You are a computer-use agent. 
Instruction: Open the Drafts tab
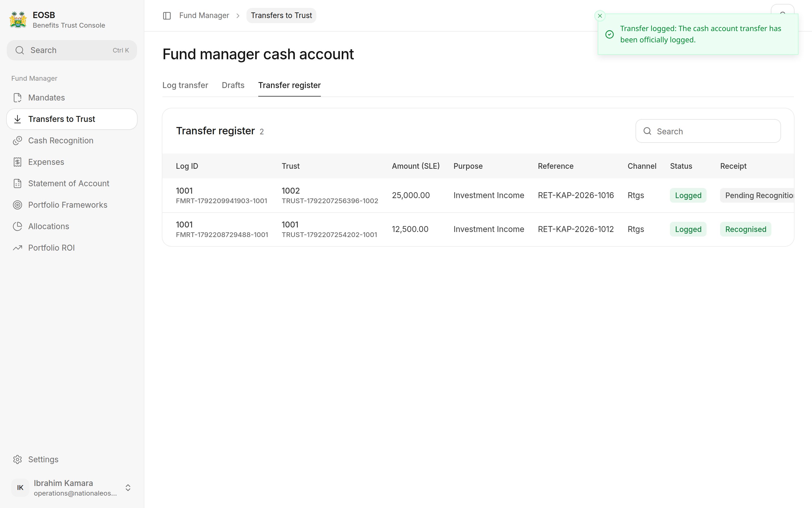[233, 85]
